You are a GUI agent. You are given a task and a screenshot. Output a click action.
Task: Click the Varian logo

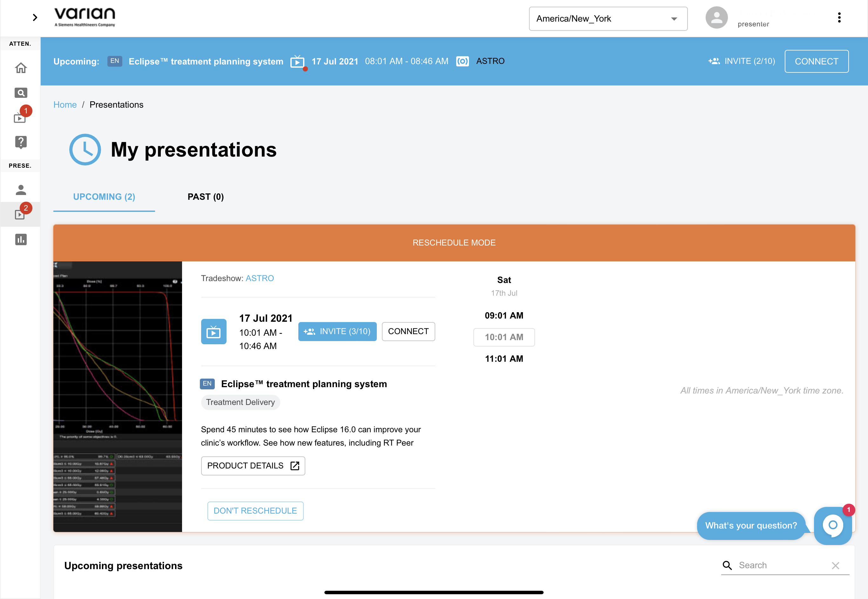(x=85, y=17)
